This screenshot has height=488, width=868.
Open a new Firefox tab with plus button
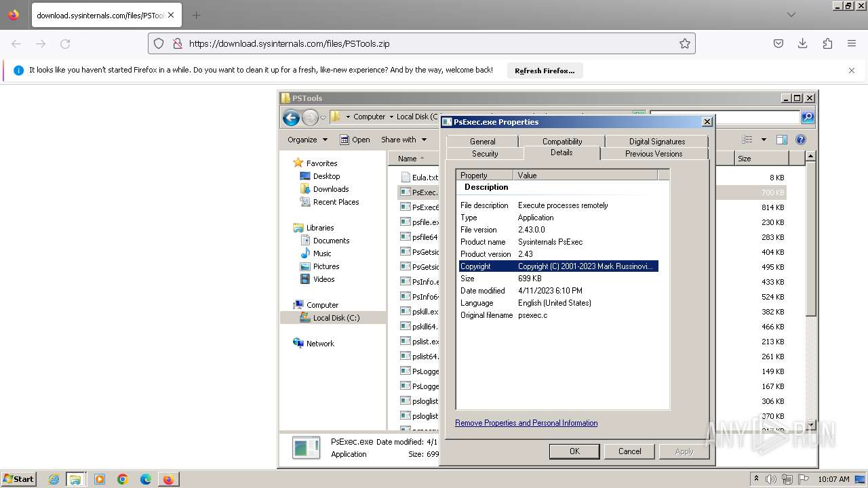196,15
